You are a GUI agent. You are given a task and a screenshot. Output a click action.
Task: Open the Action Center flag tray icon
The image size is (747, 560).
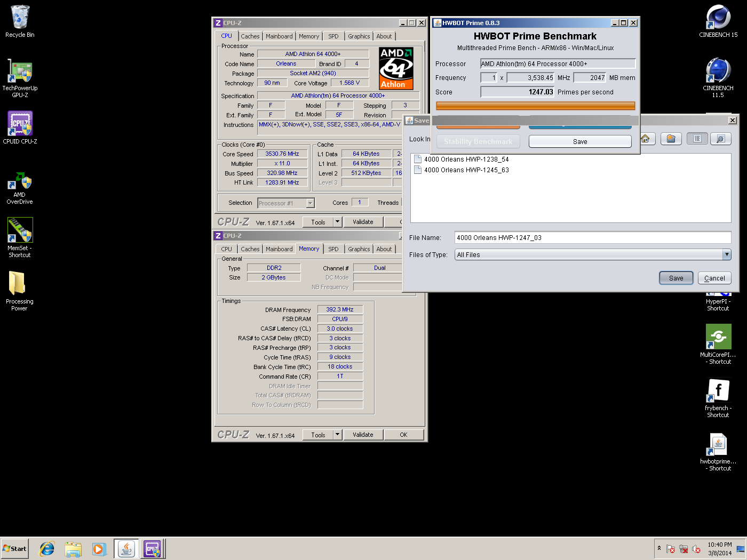671,549
